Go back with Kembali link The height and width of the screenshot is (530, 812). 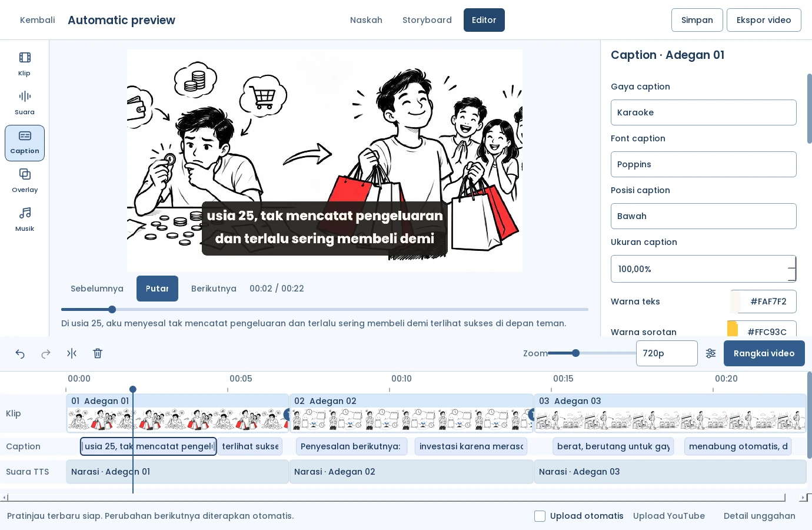[x=38, y=20]
